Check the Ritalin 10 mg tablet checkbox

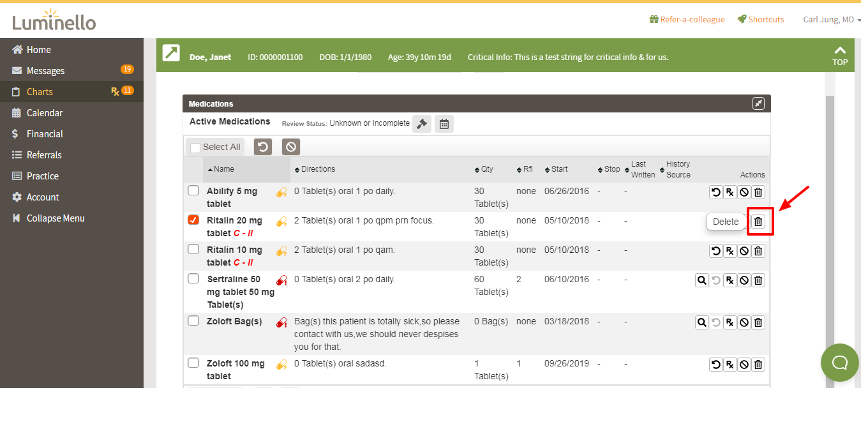click(193, 249)
